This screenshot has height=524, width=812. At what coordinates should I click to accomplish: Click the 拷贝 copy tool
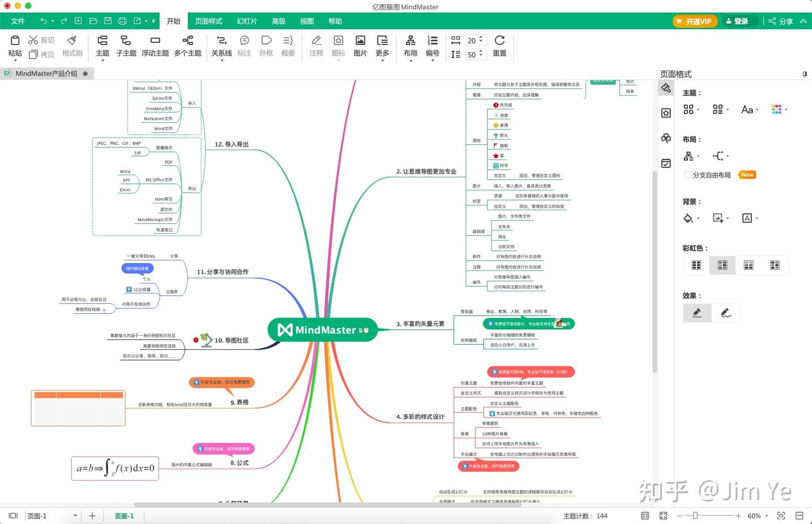[x=42, y=54]
